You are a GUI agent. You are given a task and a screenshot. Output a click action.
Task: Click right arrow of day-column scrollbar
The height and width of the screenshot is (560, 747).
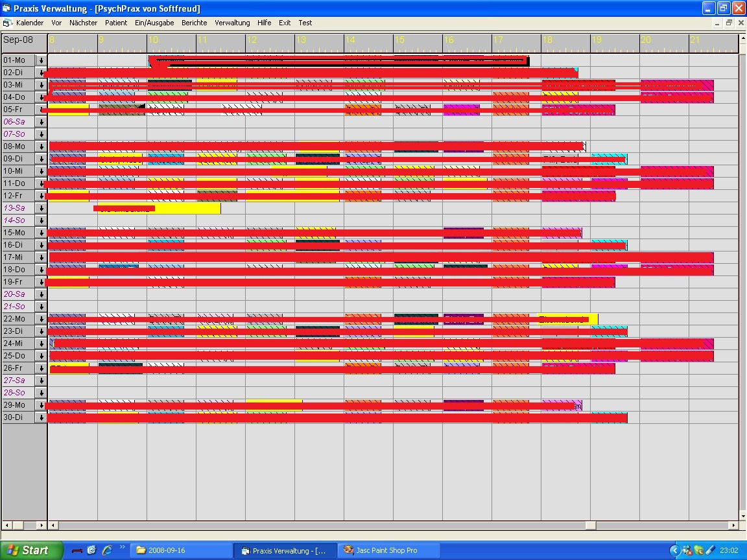(41, 525)
